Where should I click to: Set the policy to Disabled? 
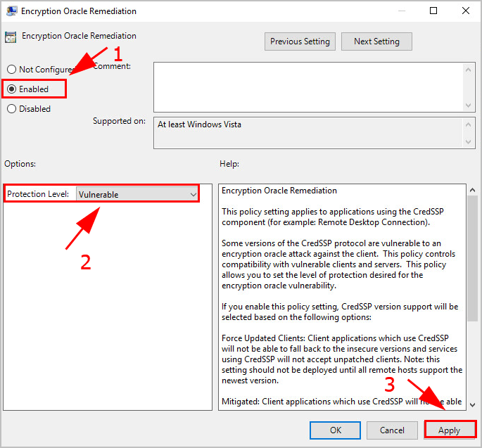[11, 109]
